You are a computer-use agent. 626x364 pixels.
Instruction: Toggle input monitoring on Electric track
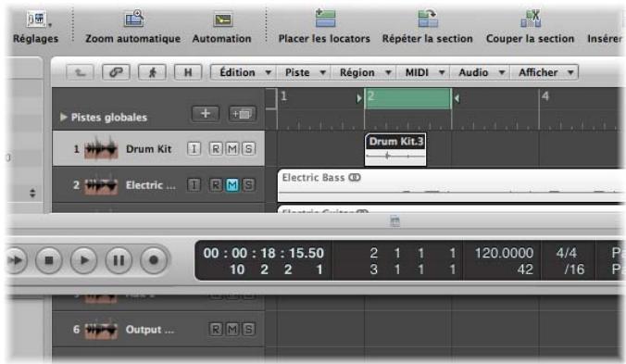(194, 185)
